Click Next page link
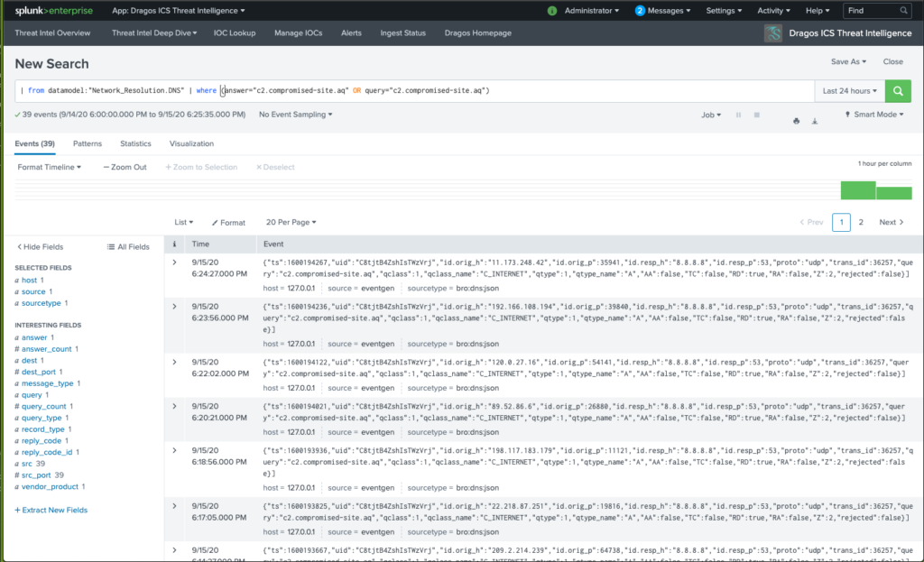924x562 pixels. pos(891,222)
